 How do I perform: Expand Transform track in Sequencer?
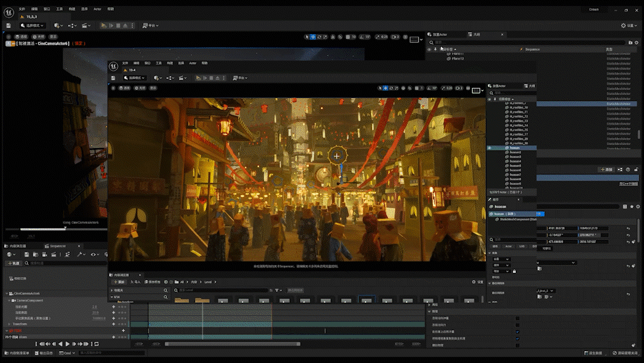(x=10, y=324)
